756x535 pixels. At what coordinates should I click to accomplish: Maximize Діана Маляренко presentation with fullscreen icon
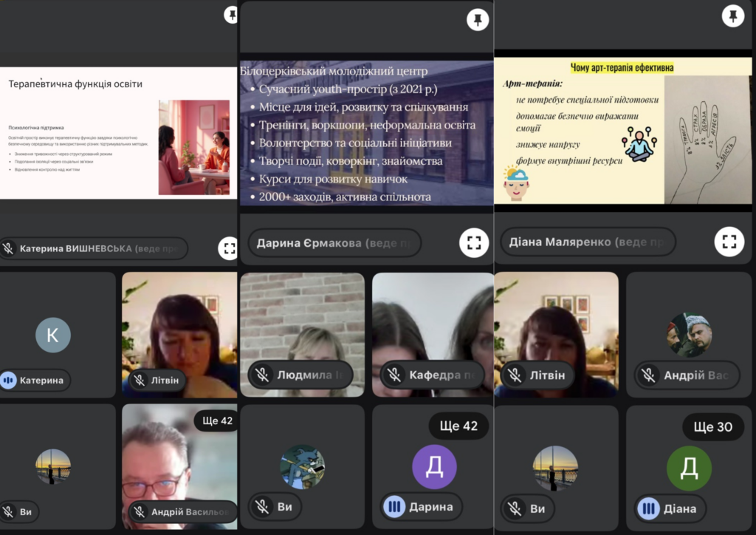pos(729,242)
